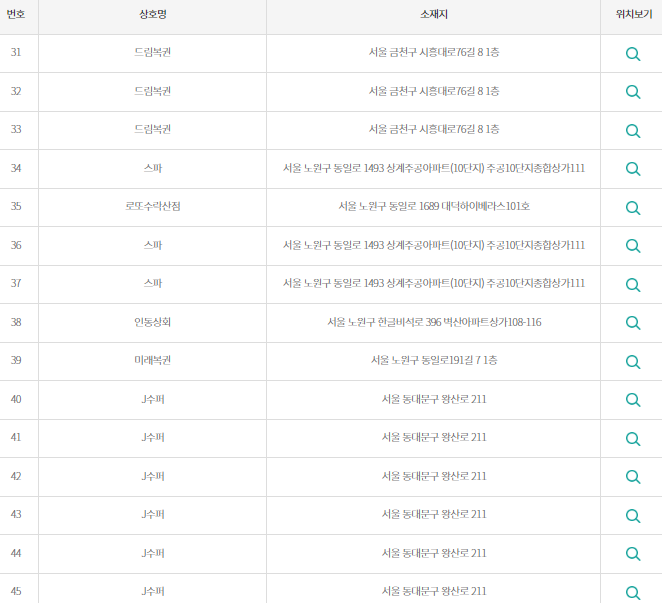Click address 한글비석로 396 벽산아파트상가
Image resolution: width=662 pixels, height=603 pixels.
point(442,322)
